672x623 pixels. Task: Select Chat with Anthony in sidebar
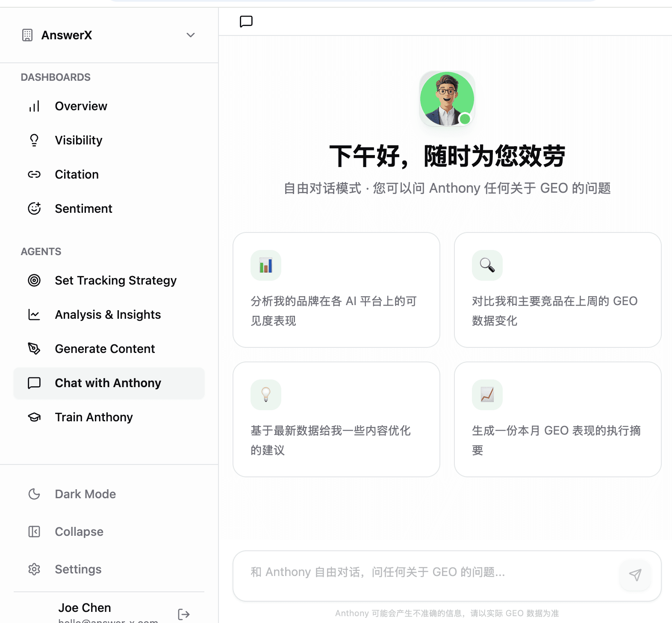109,383
